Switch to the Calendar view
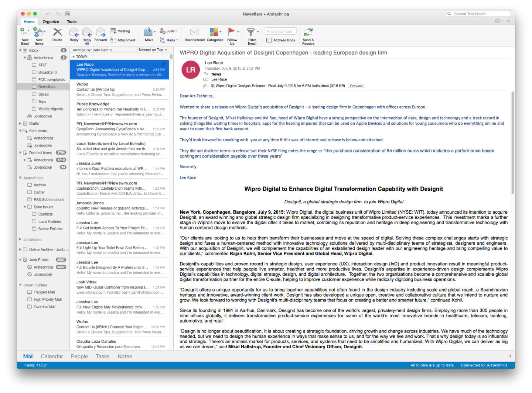Image resolution: width=532 pixels, height=393 pixels. (52, 356)
